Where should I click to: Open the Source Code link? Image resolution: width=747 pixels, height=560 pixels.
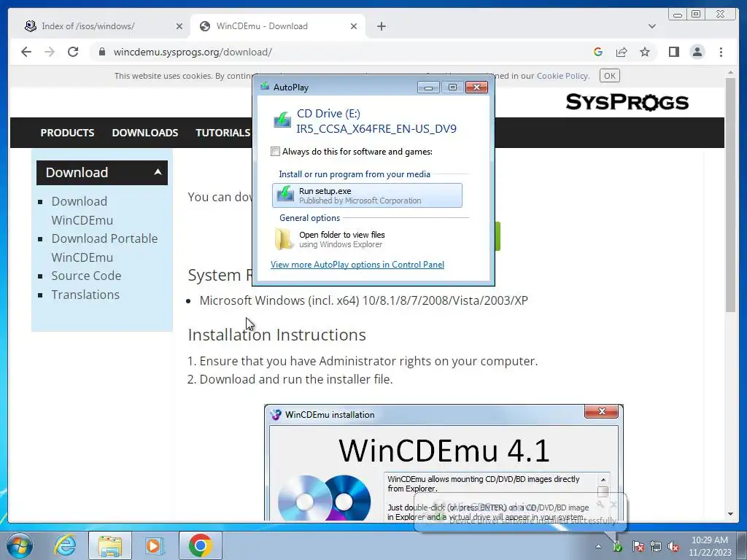point(86,276)
